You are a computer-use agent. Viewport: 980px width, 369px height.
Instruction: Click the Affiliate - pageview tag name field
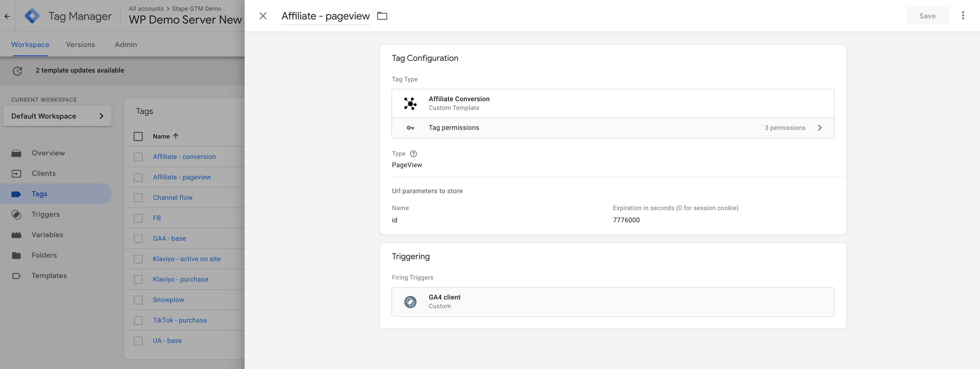(325, 16)
